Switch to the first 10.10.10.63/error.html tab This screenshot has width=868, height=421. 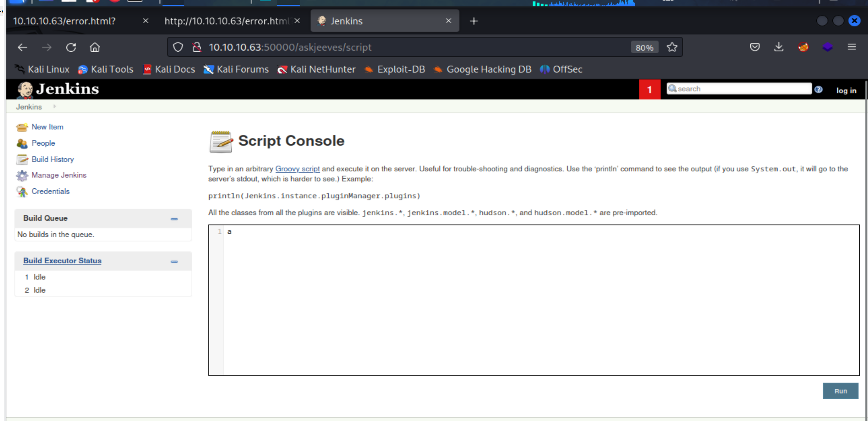click(81, 21)
